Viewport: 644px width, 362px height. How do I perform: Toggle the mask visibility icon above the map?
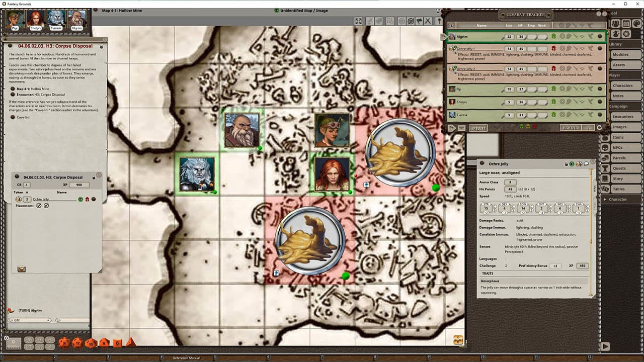[411, 21]
